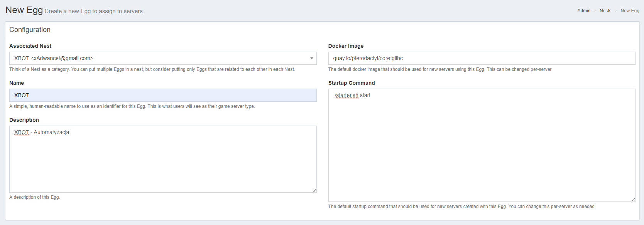Click the Startup Command resize grip
The height and width of the screenshot is (225, 644).
tap(633, 200)
